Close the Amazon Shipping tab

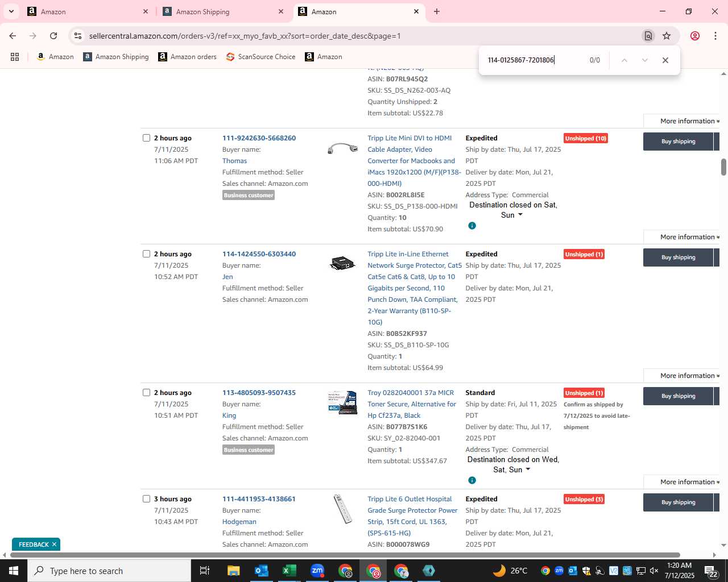pyautogui.click(x=280, y=11)
